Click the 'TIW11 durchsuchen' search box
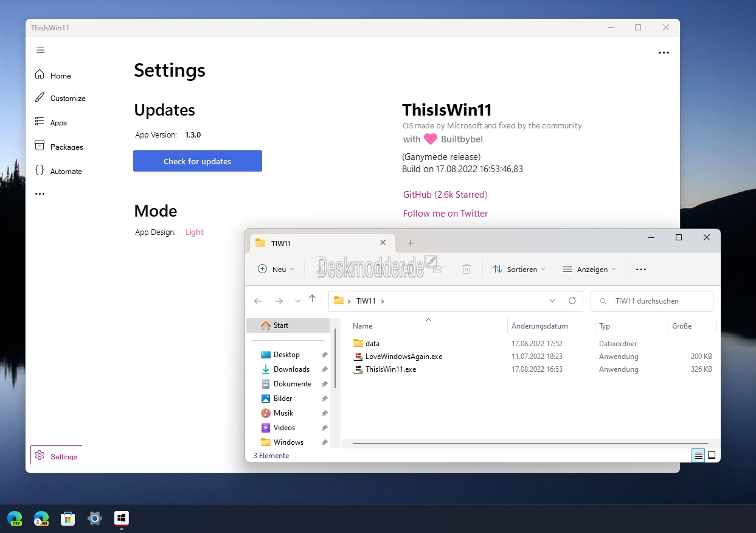756x533 pixels. 652,301
